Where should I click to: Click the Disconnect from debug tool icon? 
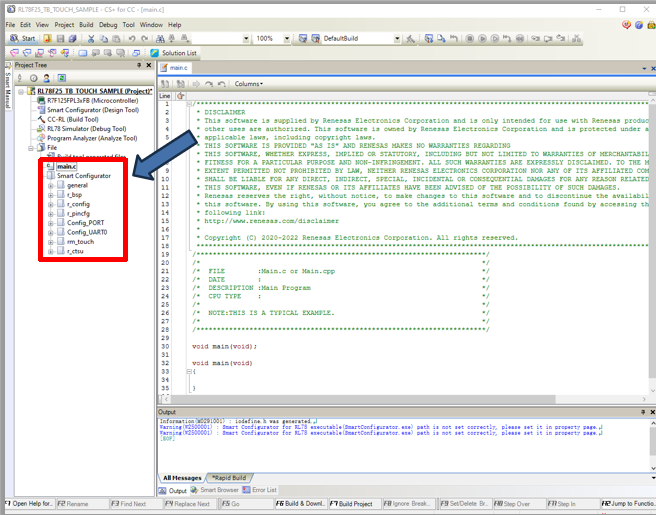[x=577, y=38]
